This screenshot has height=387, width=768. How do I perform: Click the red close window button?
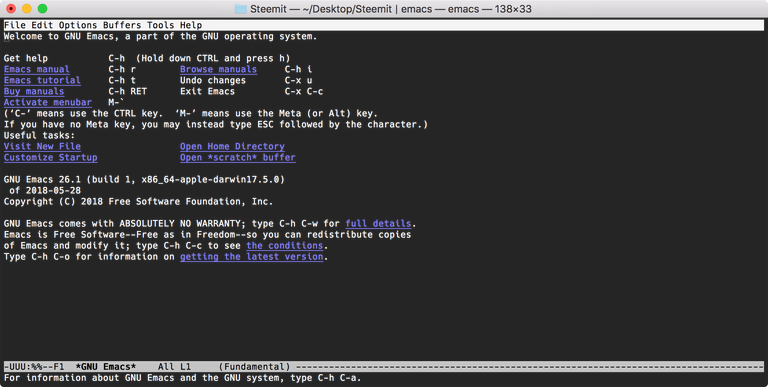pos(11,8)
